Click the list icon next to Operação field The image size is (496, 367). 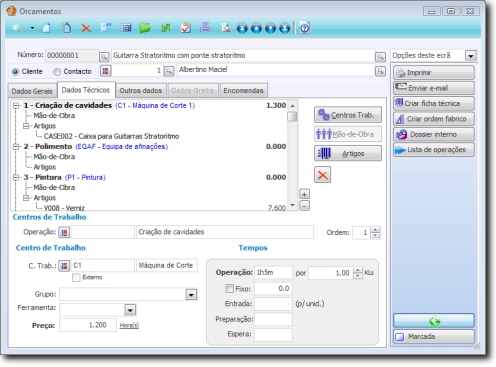click(x=64, y=232)
